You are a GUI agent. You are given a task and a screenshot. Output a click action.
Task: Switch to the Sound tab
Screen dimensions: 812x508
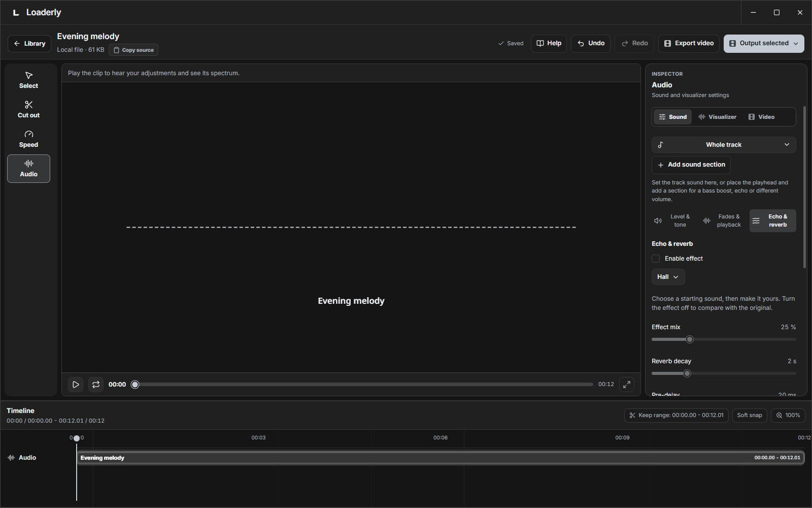tap(672, 117)
